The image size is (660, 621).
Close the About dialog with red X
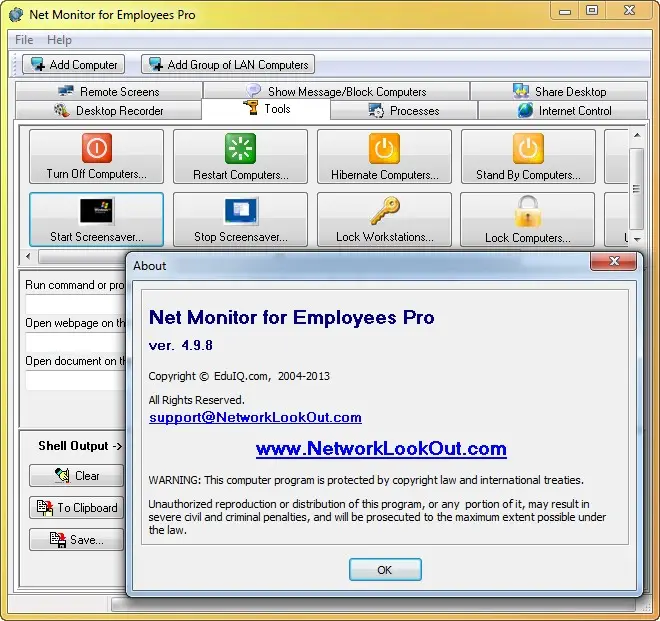coord(613,261)
